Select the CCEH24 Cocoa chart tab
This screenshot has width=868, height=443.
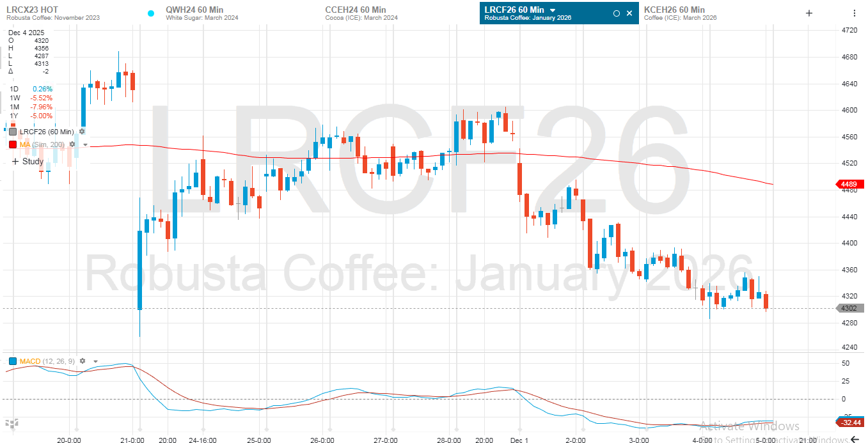361,13
